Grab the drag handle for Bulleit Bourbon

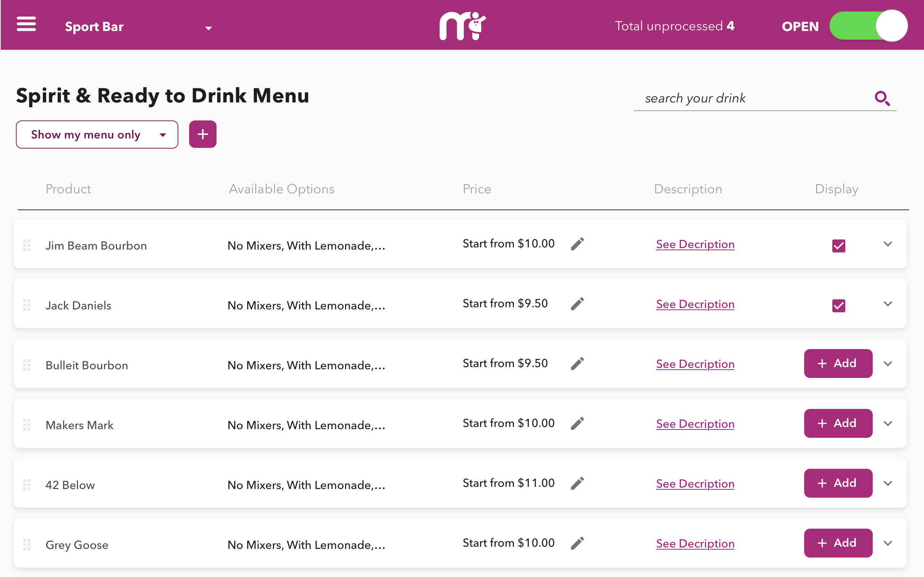(27, 365)
